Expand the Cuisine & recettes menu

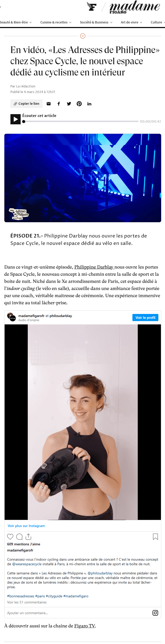[x=56, y=22]
